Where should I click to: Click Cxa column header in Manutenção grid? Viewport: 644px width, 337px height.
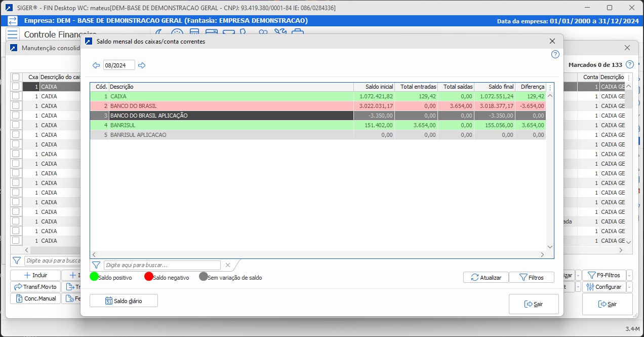tap(31, 77)
